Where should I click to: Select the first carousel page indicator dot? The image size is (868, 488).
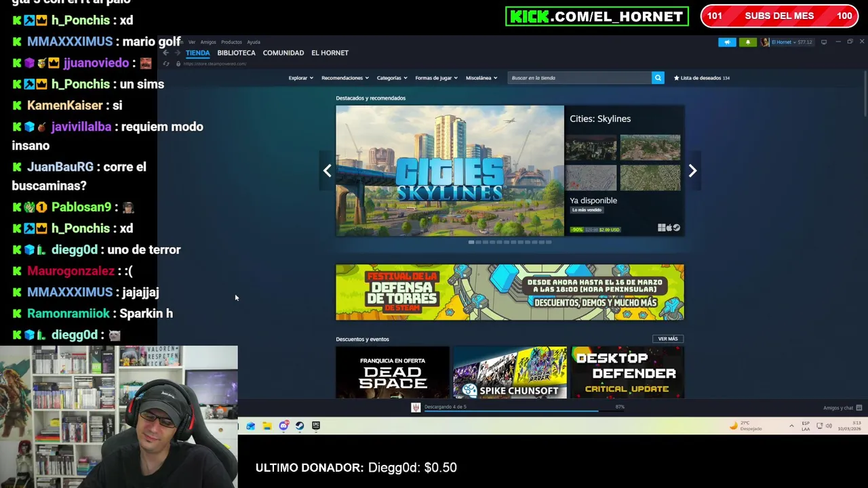pyautogui.click(x=471, y=242)
